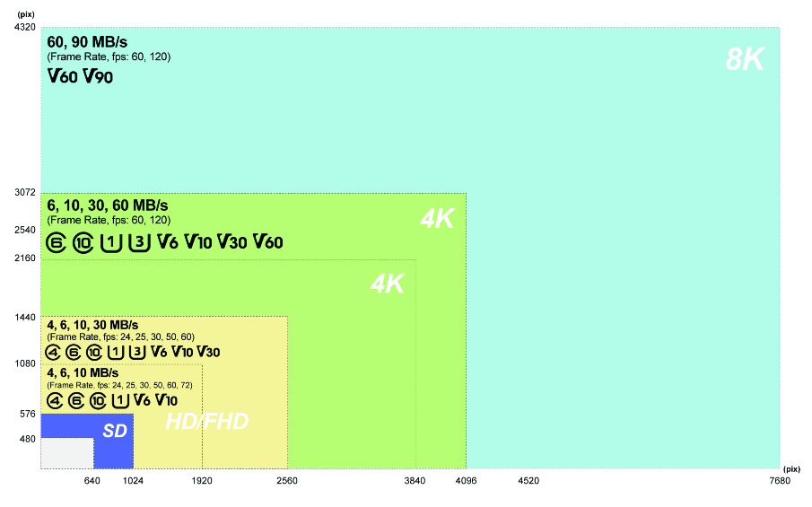Click the V90 speed class icon
This screenshot has width=812, height=507.
tap(98, 76)
